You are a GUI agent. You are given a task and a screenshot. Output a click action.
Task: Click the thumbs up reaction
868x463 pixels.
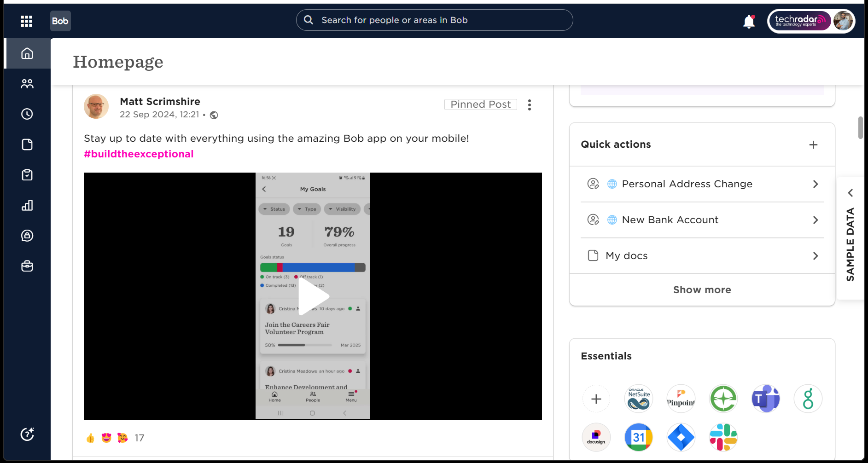[90, 438]
